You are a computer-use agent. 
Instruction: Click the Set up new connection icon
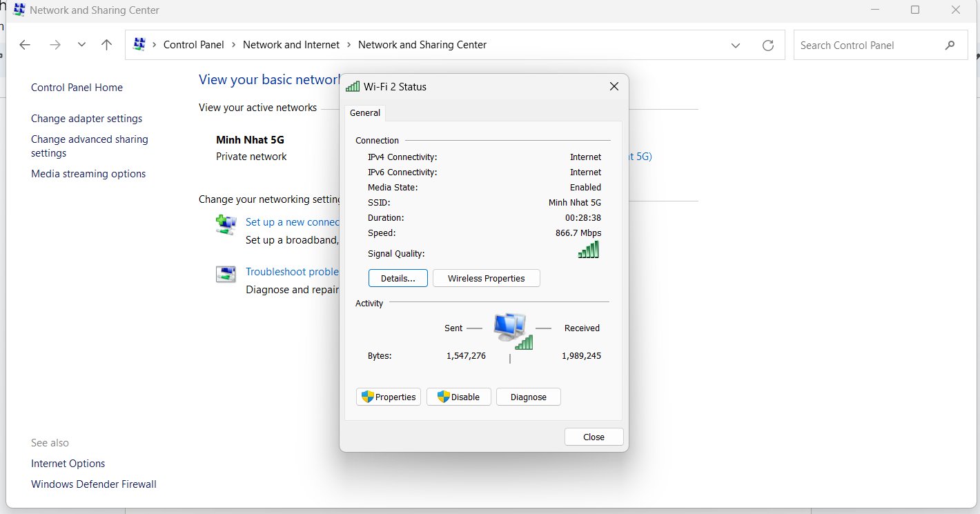[x=226, y=224]
